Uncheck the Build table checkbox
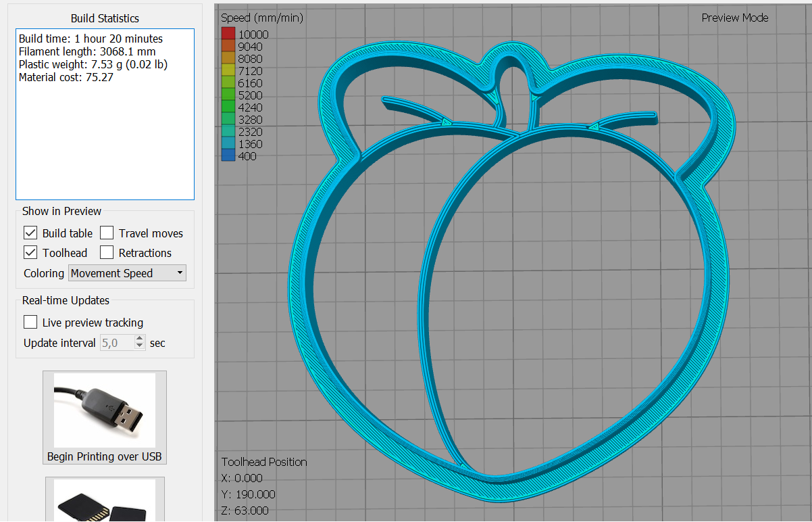The width and height of the screenshot is (812, 522). pos(30,233)
